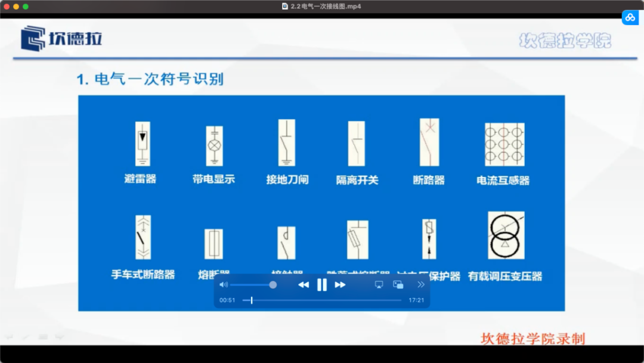
Task: Click the 断路器 symbol image
Action: click(x=429, y=142)
